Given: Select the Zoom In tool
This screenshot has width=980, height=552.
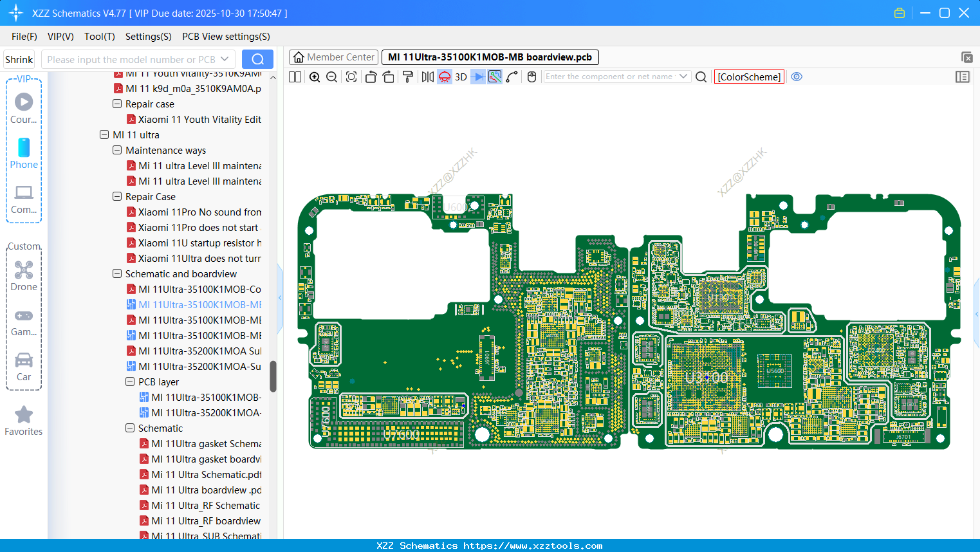Looking at the screenshot, I should point(315,77).
